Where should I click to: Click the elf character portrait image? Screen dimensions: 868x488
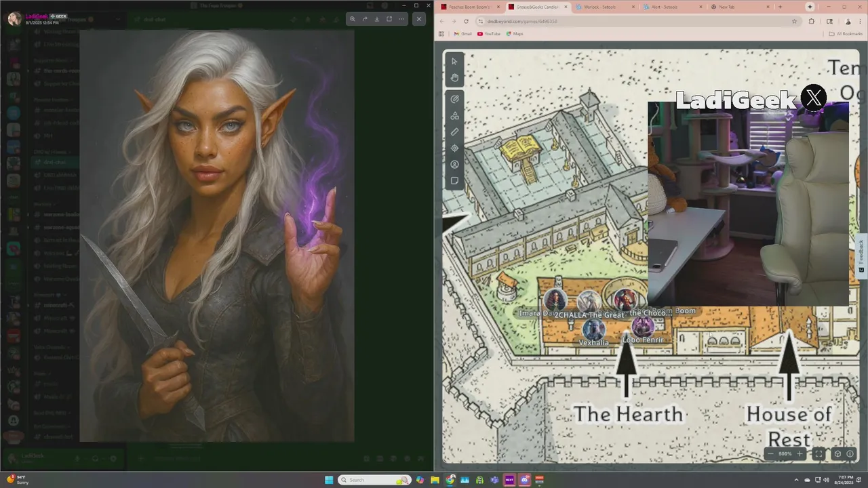(217, 236)
